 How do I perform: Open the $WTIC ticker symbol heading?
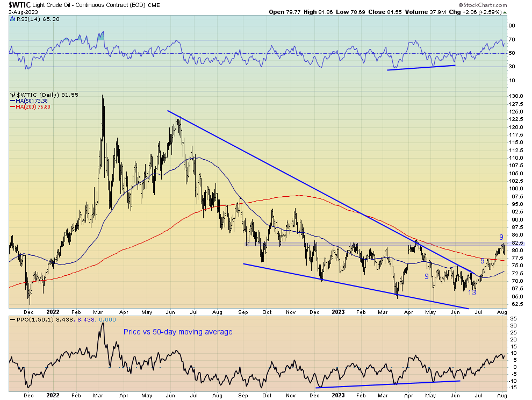pyautogui.click(x=19, y=5)
